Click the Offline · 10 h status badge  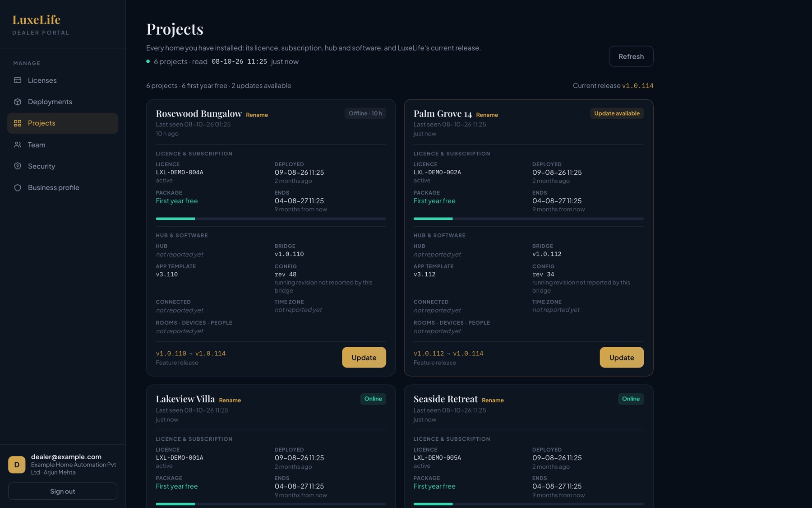tap(365, 113)
